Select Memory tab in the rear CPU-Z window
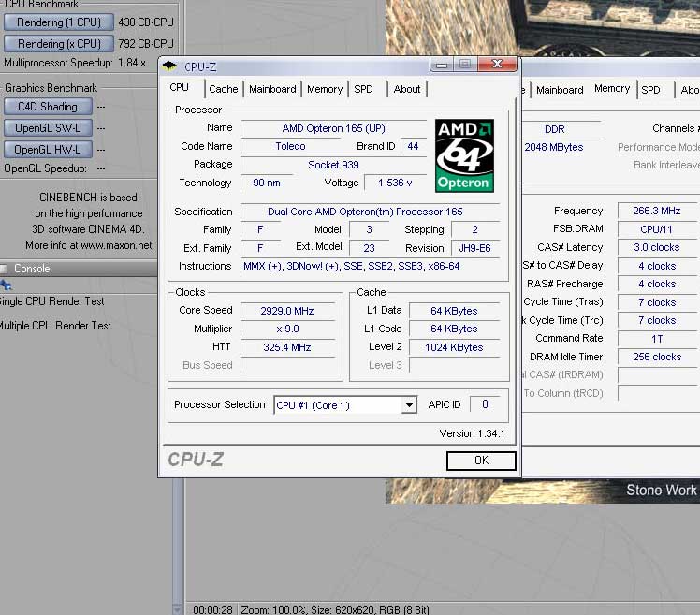 [612, 88]
